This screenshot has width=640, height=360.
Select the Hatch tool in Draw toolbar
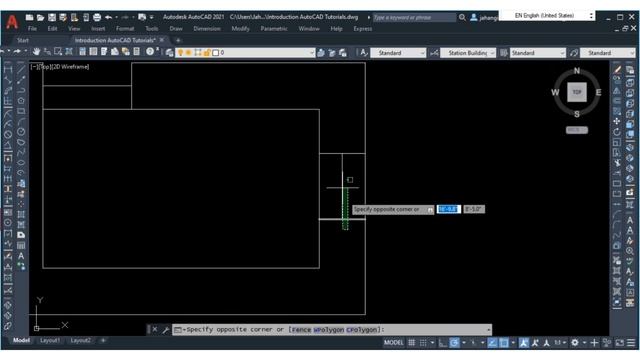click(21, 214)
